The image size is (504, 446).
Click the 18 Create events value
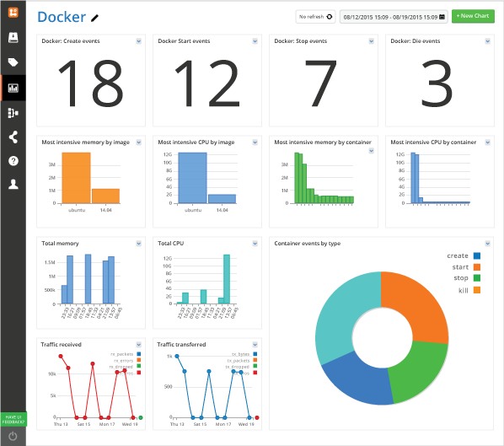pyautogui.click(x=91, y=83)
